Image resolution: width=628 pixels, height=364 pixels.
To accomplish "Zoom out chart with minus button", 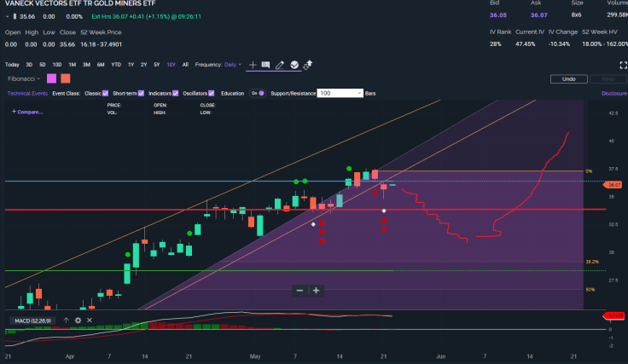I will [300, 291].
